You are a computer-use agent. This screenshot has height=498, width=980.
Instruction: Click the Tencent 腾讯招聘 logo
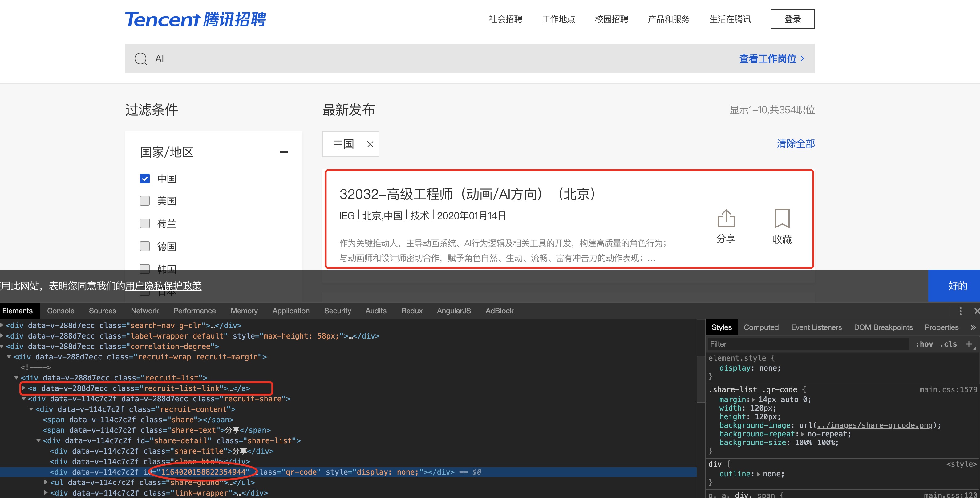[195, 19]
